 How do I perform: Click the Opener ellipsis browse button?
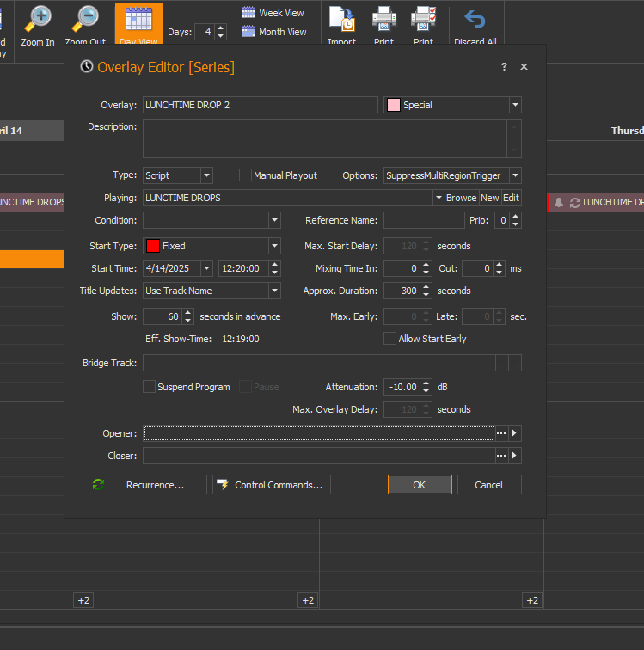(x=501, y=433)
